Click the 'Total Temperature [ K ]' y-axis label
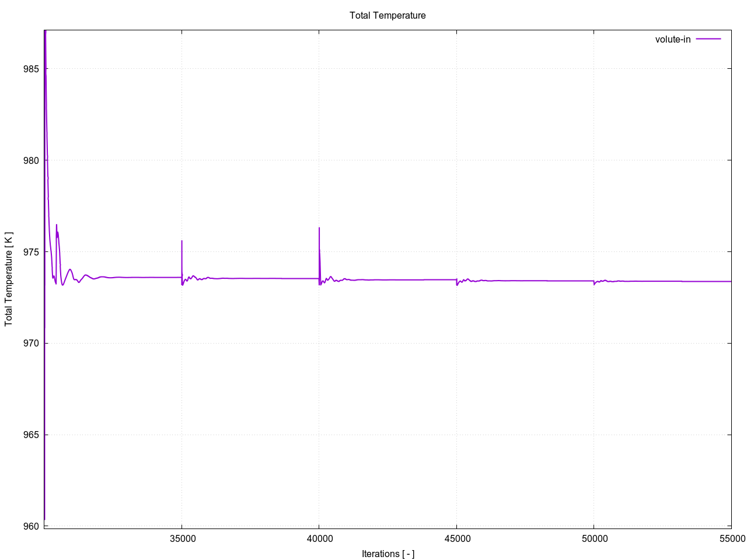This screenshot has width=747, height=560. tap(9, 279)
